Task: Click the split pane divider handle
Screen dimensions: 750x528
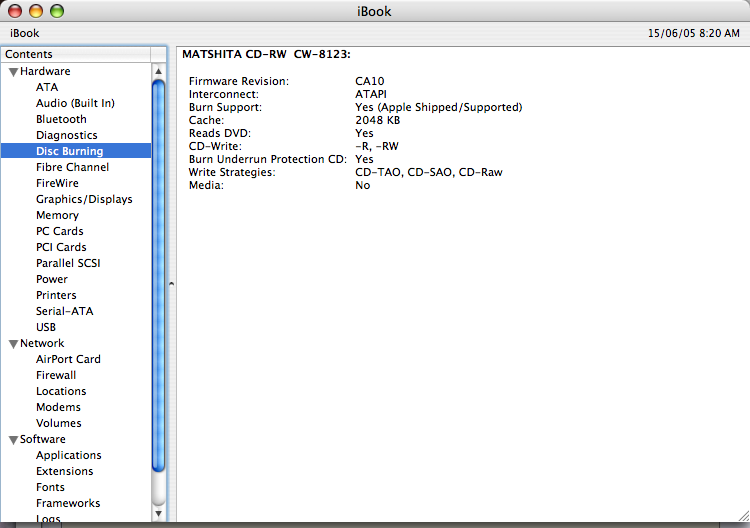Action: 171,284
